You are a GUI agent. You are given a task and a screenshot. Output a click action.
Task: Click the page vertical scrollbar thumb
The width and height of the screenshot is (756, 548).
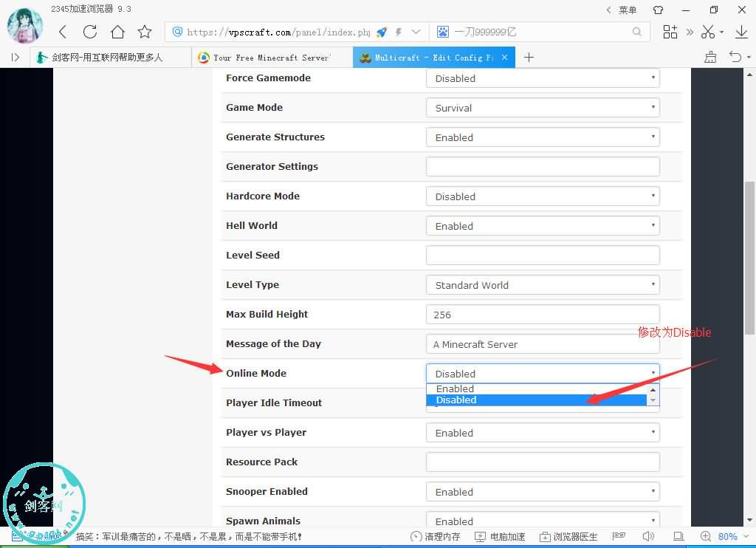click(749, 258)
